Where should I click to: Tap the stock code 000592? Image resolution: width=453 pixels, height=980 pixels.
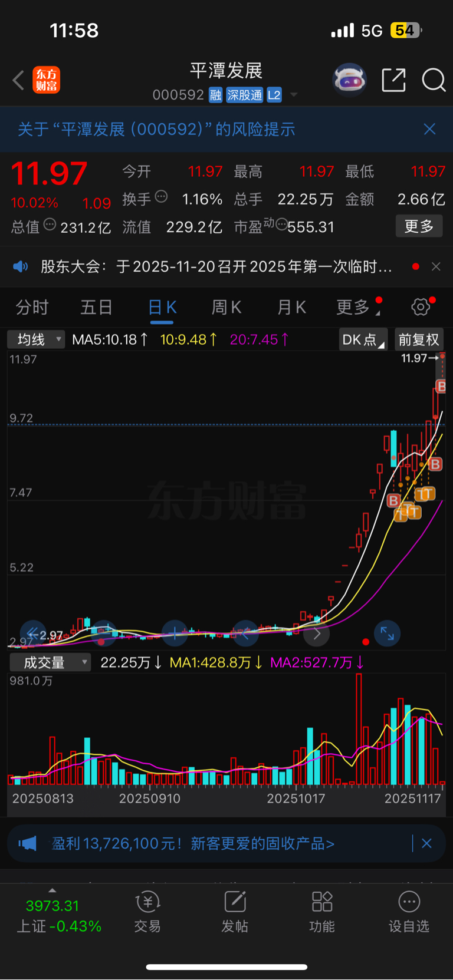click(178, 95)
